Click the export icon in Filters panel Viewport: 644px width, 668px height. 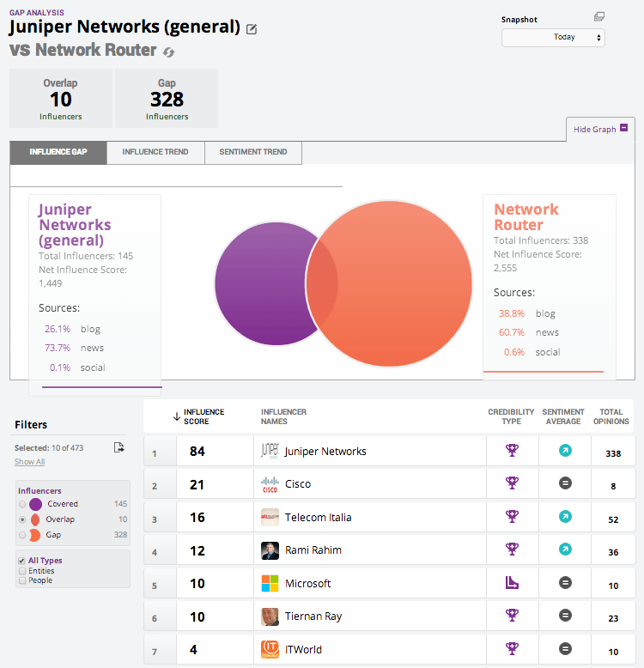pos(119,447)
